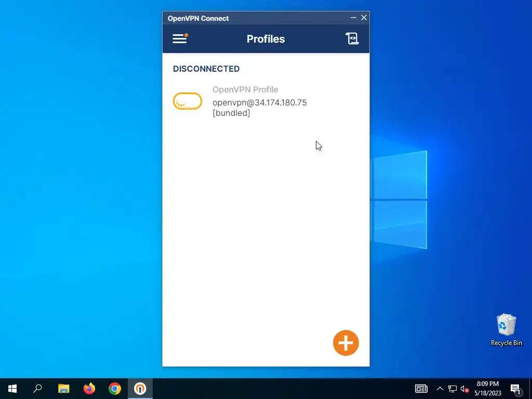This screenshot has width=532, height=399.
Task: Click the OpenVPN Connect taskbar icon
Action: pos(140,389)
